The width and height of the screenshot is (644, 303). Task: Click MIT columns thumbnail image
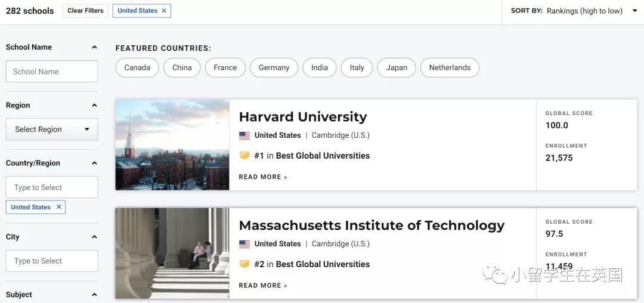(x=172, y=253)
